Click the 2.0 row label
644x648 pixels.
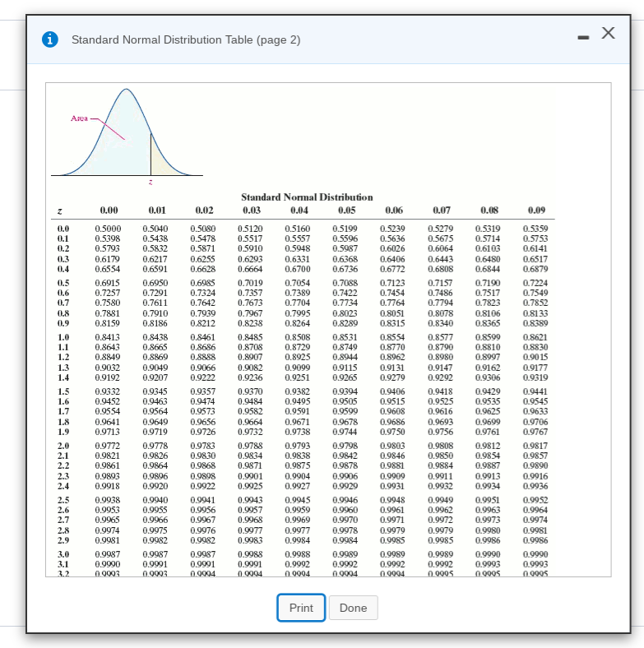(x=63, y=446)
